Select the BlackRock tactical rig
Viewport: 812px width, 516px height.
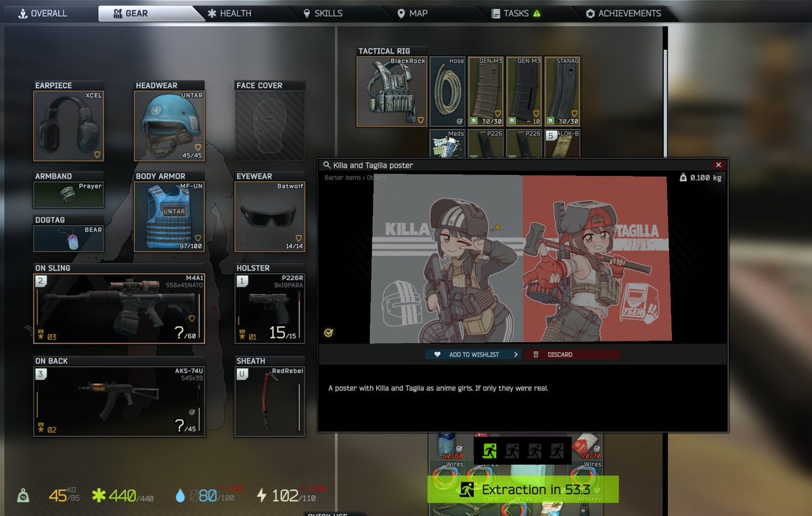392,91
